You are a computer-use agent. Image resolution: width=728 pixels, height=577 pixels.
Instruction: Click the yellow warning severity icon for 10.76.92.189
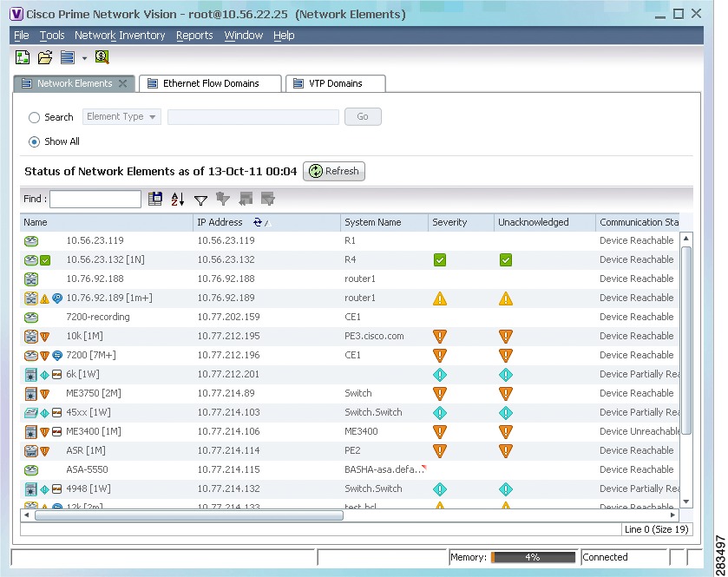click(x=440, y=298)
